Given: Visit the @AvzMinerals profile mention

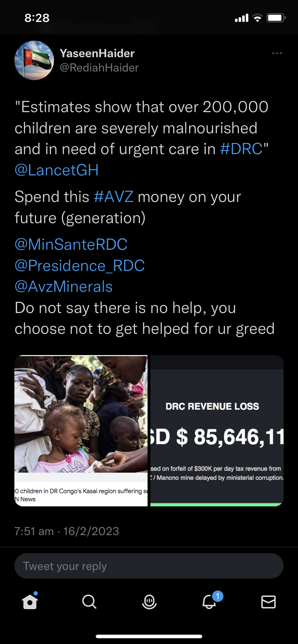Looking at the screenshot, I should pos(64,287).
